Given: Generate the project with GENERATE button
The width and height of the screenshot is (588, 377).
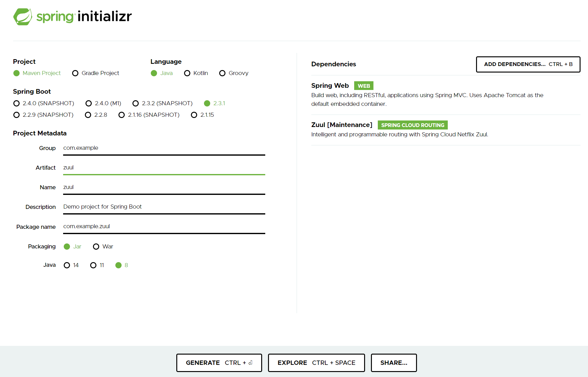Looking at the screenshot, I should coord(219,363).
